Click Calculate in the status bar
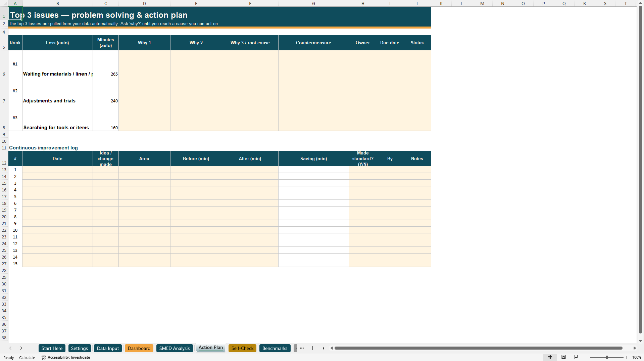 coord(27,358)
